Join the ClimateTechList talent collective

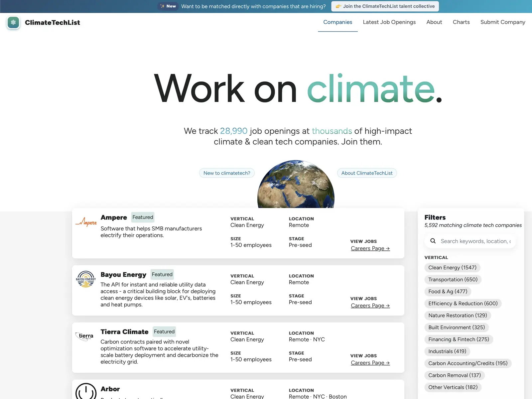pos(385,6)
